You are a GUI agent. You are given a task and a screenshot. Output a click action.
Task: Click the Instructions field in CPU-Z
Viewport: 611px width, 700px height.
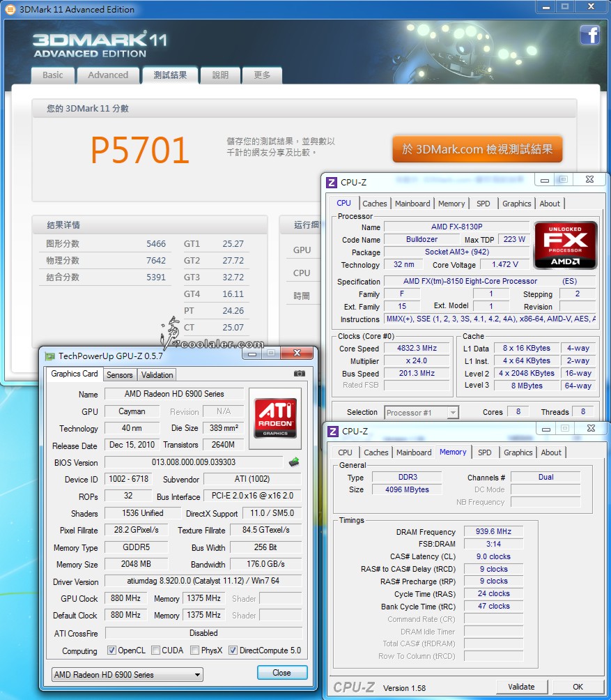click(x=490, y=319)
